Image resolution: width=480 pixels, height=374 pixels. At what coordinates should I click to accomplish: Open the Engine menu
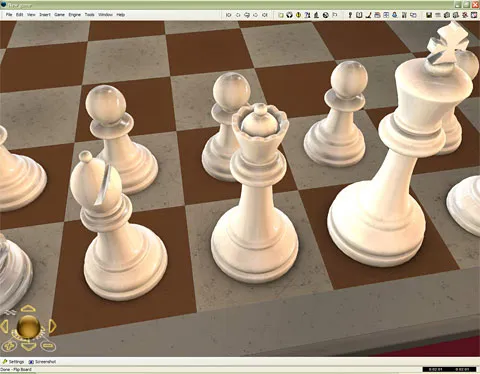click(x=75, y=15)
